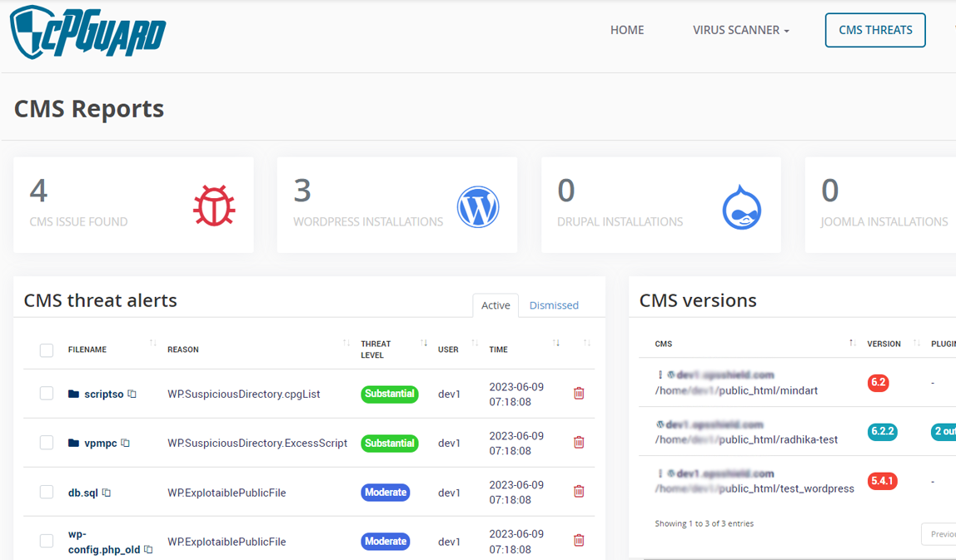This screenshot has height=560, width=956.
Task: Check the wp-config.php_old row checkbox
Action: tap(47, 541)
